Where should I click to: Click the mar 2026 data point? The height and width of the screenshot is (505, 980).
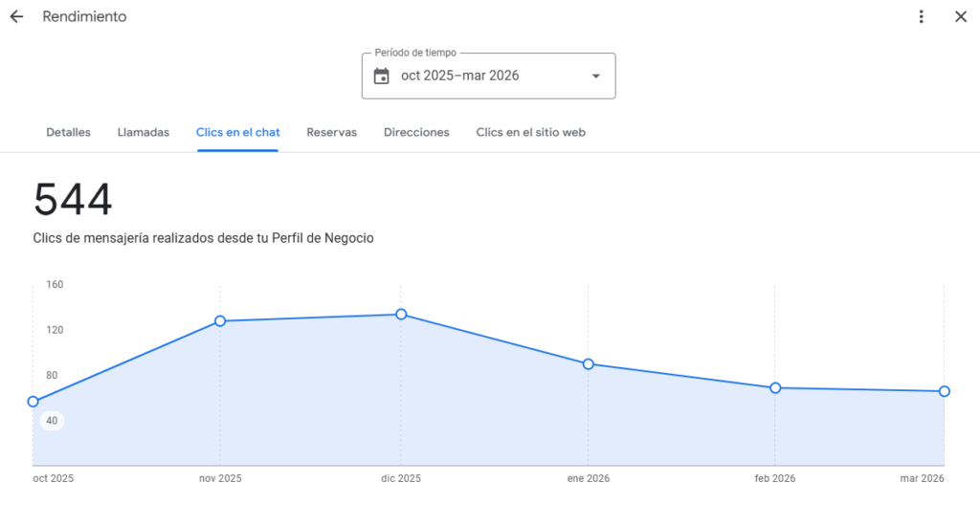coord(945,391)
